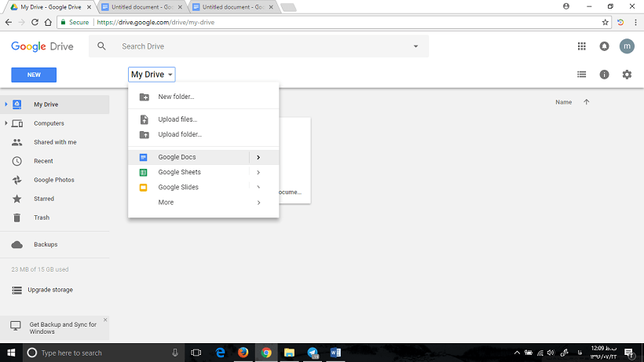Screen dimensions: 644x362
Task: Click the notifications bell icon
Action: [x=604, y=46]
